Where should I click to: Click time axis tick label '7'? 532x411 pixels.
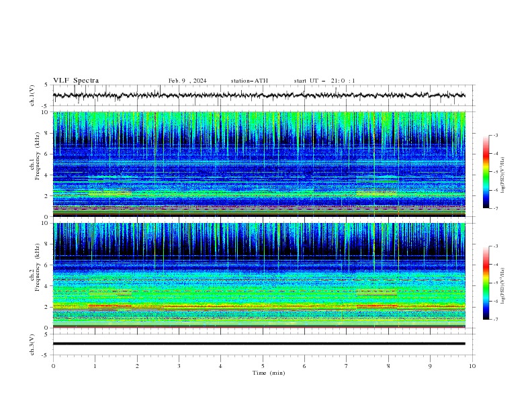tap(347, 366)
